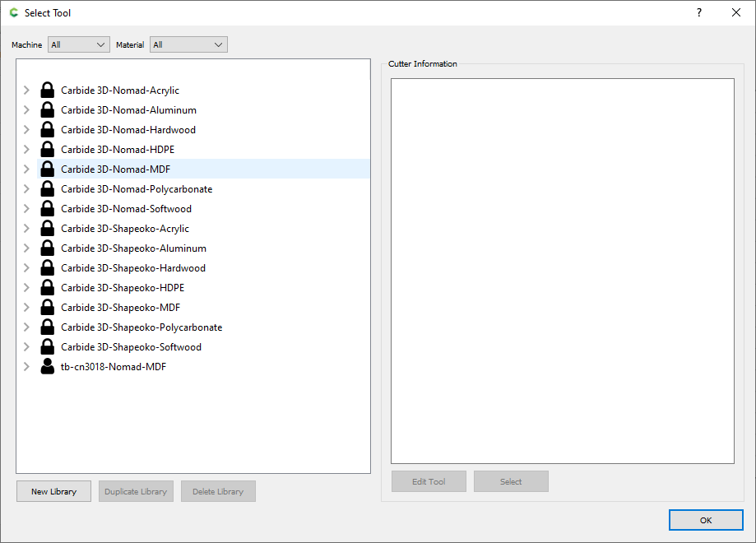Open the Material dropdown

[x=188, y=44]
